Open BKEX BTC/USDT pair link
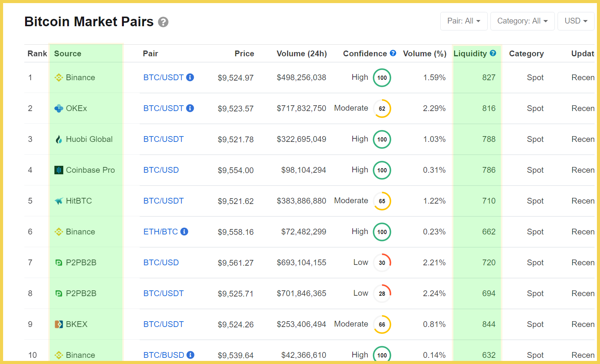 (x=164, y=324)
